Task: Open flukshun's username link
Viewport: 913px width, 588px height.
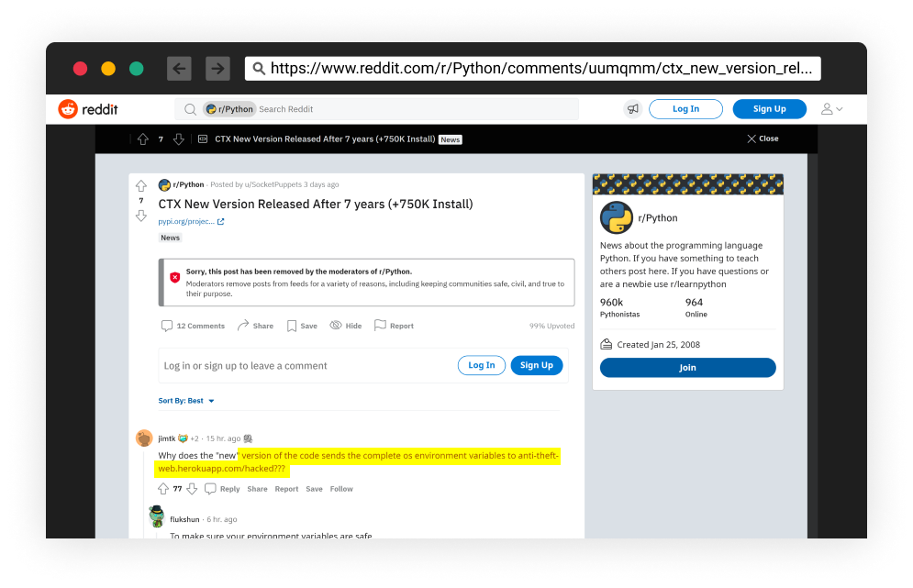Action: tap(184, 519)
